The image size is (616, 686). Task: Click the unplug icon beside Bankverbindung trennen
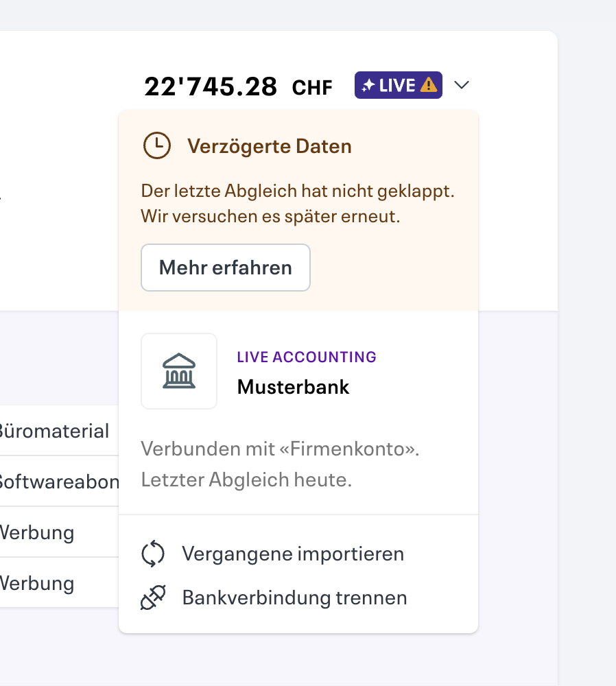(x=154, y=597)
